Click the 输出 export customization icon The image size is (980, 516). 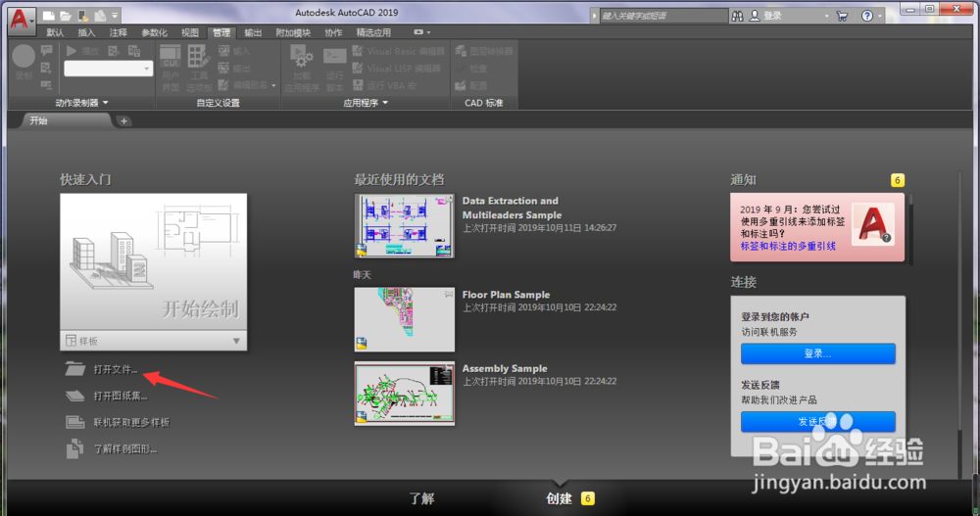pos(223,69)
